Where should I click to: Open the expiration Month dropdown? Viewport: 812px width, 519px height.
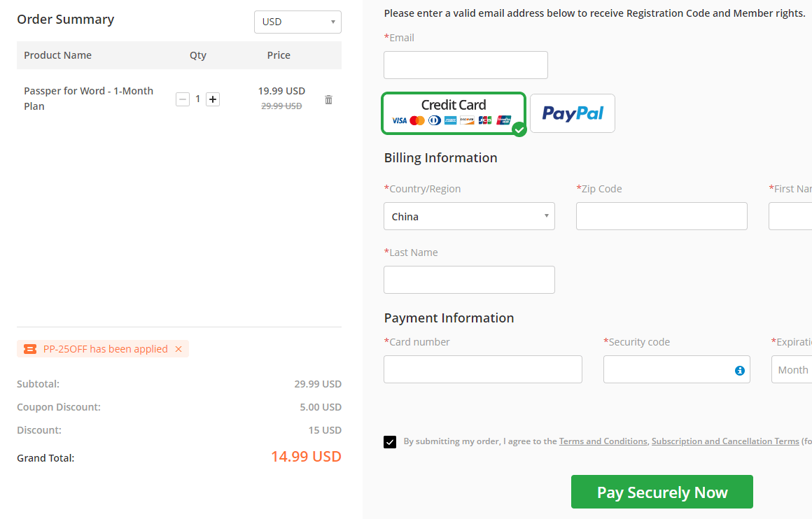[x=792, y=369]
